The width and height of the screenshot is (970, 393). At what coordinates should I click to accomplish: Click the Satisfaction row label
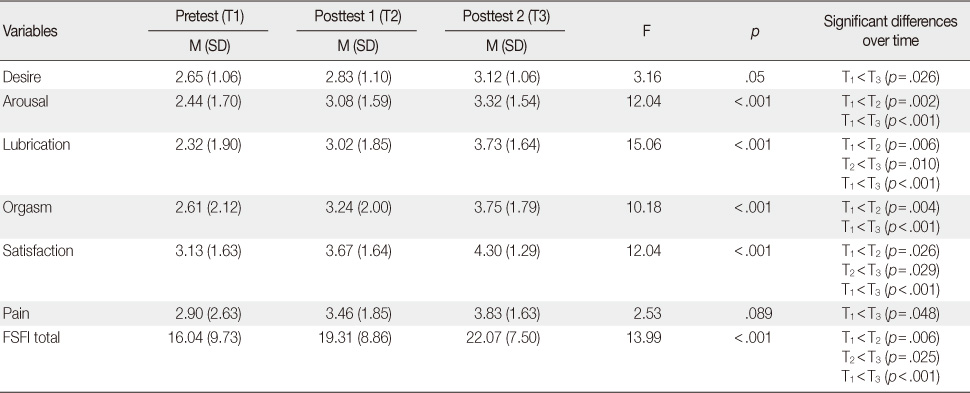[38, 251]
